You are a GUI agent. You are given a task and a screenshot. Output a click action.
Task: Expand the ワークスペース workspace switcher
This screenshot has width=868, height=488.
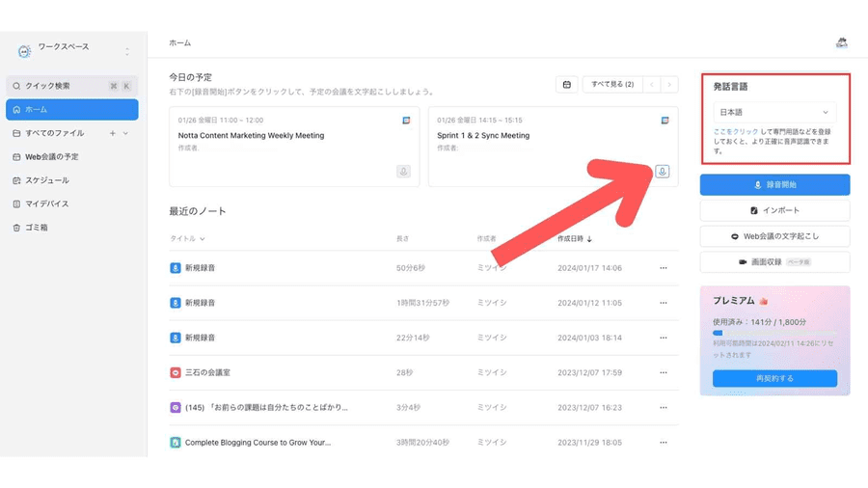point(126,51)
